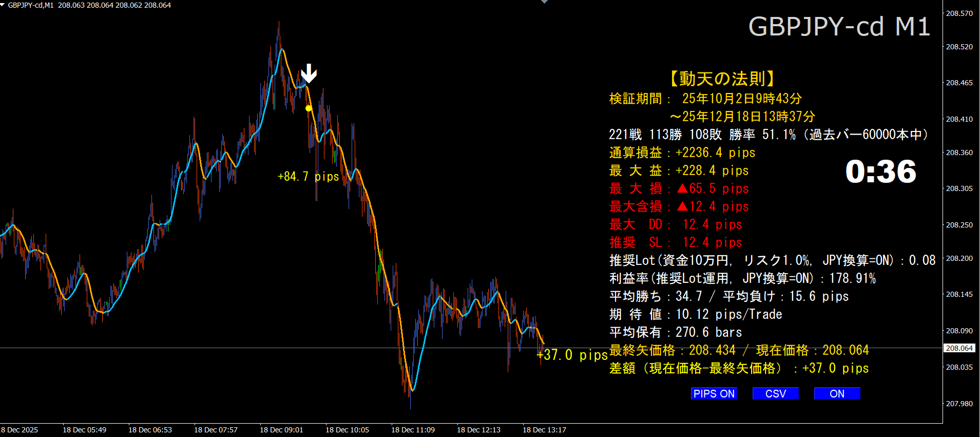The width and height of the screenshot is (980, 437).
Task: Click the 18 Dec 13:17 time label
Action: point(544,430)
